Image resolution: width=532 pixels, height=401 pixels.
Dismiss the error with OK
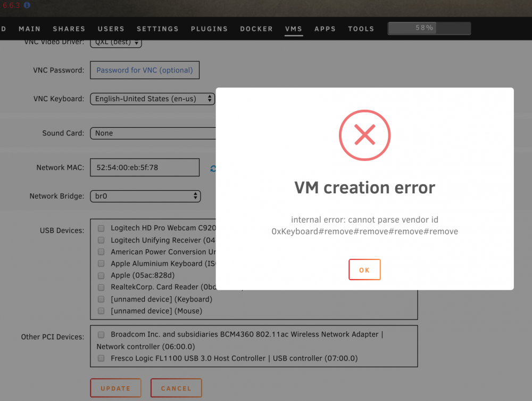[x=364, y=269]
